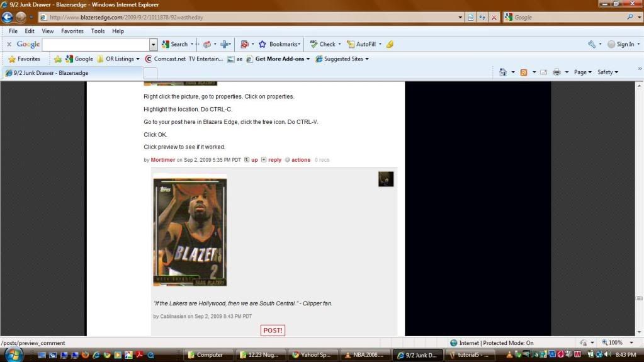The height and width of the screenshot is (362, 644).
Task: Open Comcast.net TV Entertainment favorite
Action: pos(184,59)
